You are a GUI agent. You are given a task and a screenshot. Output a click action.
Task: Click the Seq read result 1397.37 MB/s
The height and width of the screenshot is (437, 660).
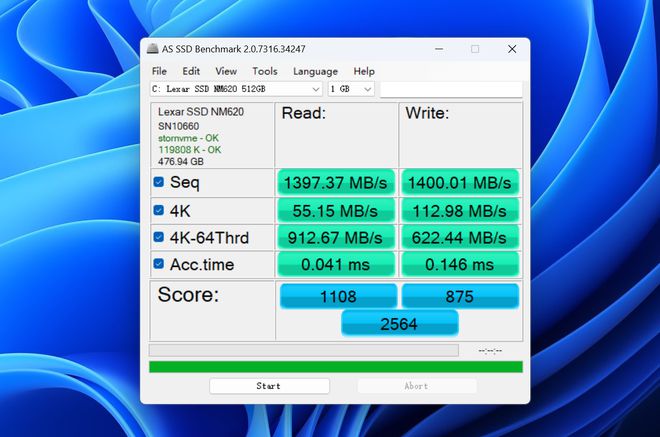pos(335,183)
